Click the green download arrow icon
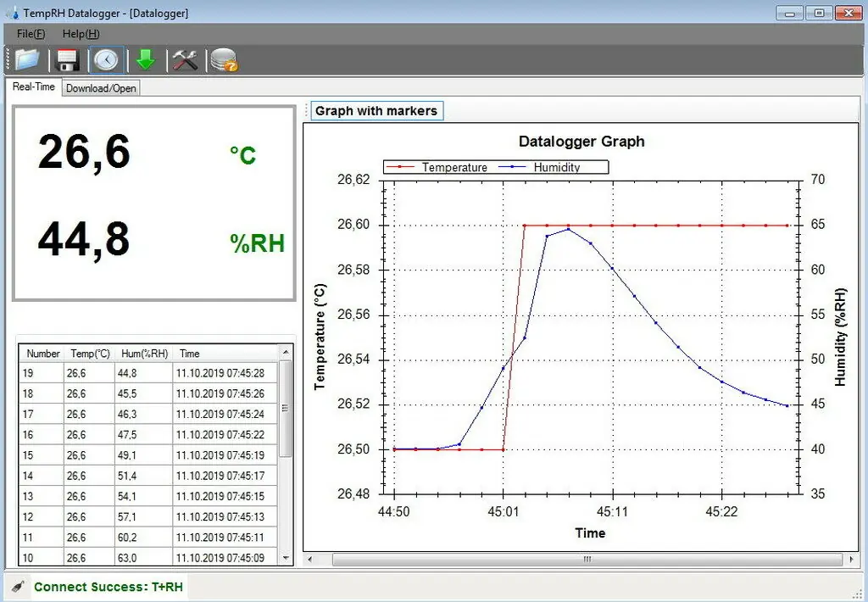The image size is (868, 602). [x=146, y=60]
